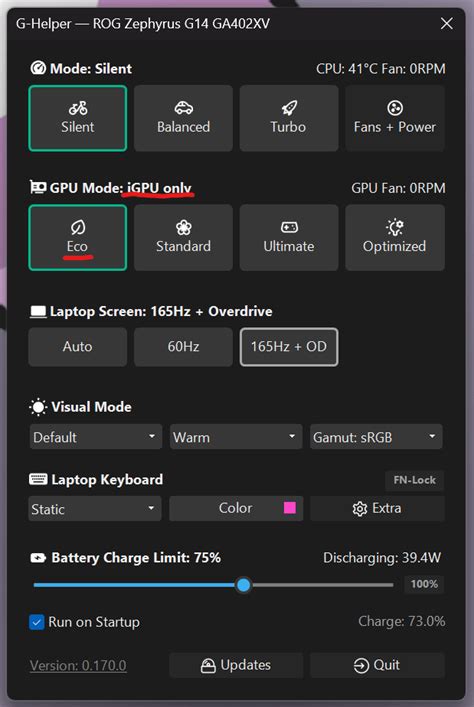
Task: Open the Version: 0.170.0 link
Action: pos(78,666)
